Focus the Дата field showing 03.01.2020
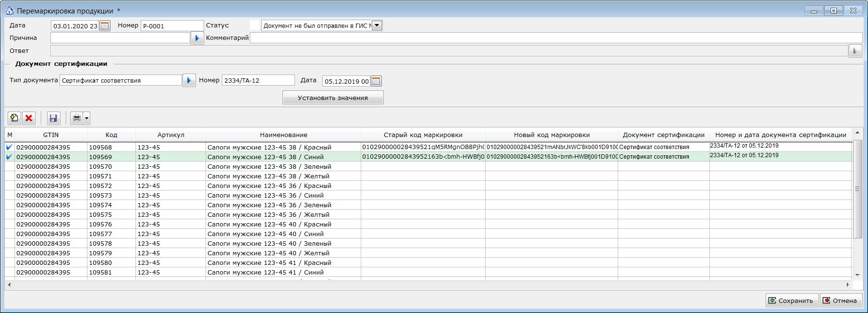Screen dimensions: 868x313 point(75,26)
